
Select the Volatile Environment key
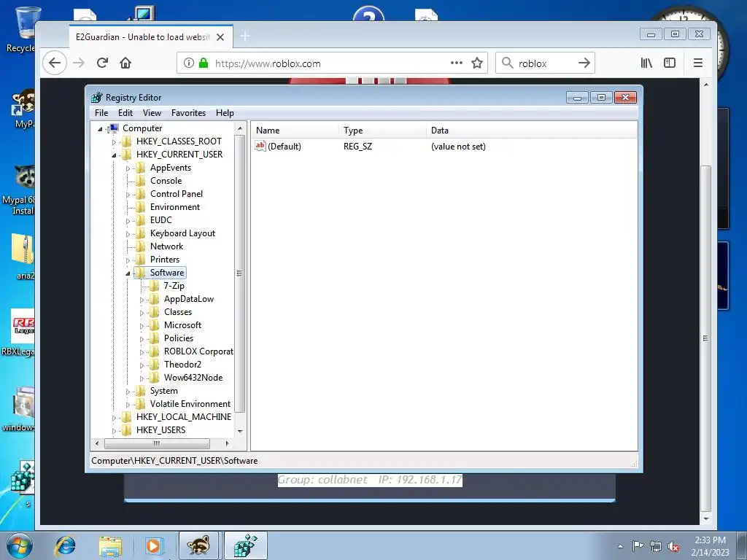(x=190, y=404)
